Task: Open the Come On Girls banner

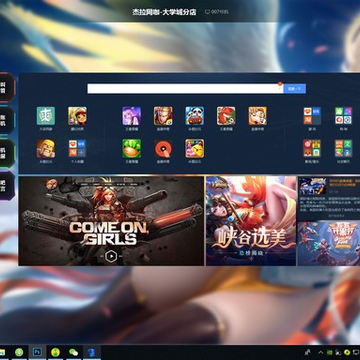Action: point(111,221)
